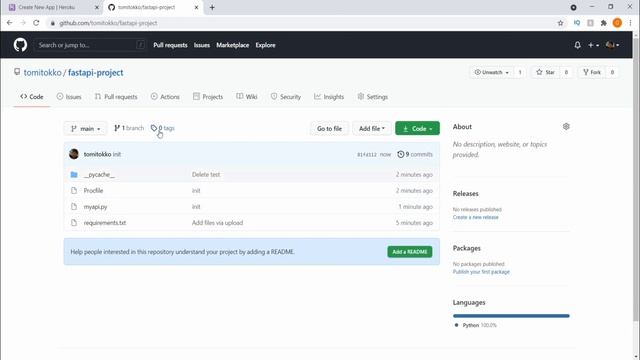Click Pull requests in top navigation
The image size is (640, 360).
point(170,45)
